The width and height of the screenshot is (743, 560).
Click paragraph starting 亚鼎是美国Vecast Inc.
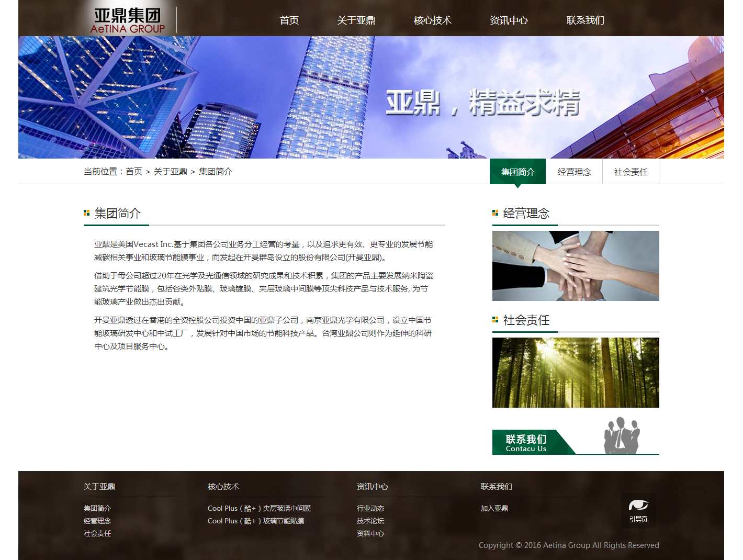click(x=264, y=251)
